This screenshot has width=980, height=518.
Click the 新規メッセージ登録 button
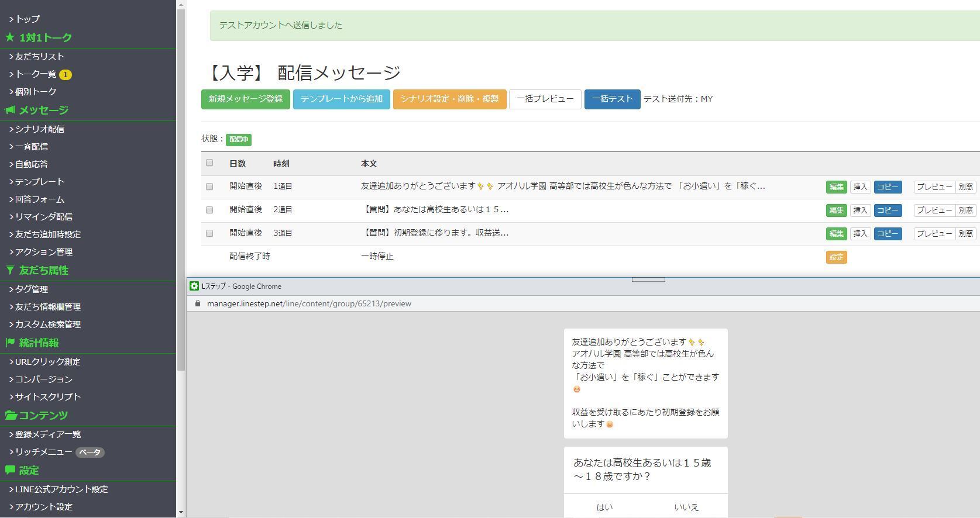tap(246, 99)
